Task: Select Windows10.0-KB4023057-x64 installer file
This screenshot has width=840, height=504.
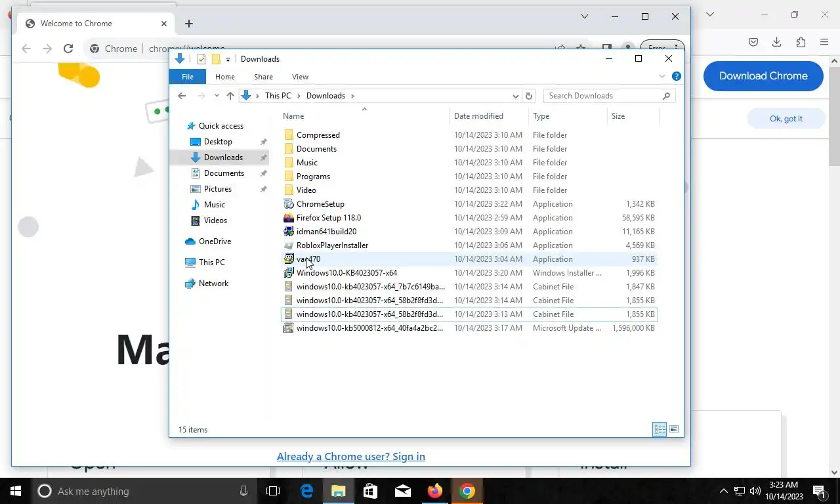Action: coord(346,273)
